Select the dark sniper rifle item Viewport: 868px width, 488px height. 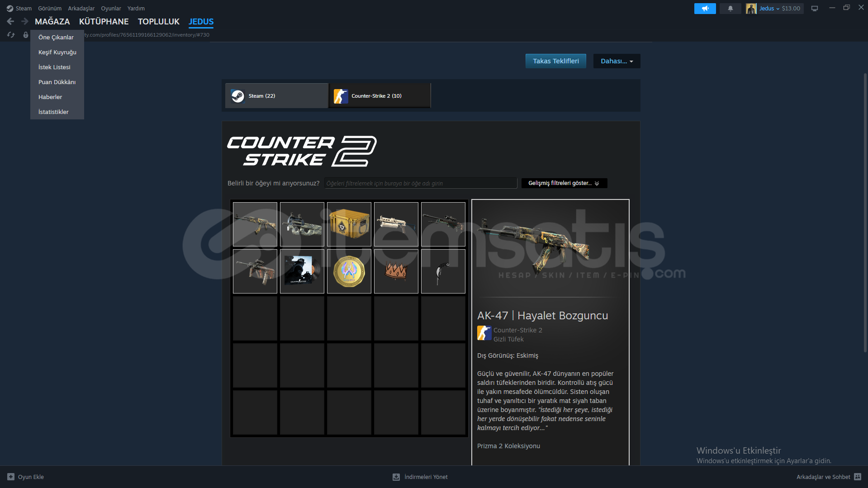[x=443, y=224]
